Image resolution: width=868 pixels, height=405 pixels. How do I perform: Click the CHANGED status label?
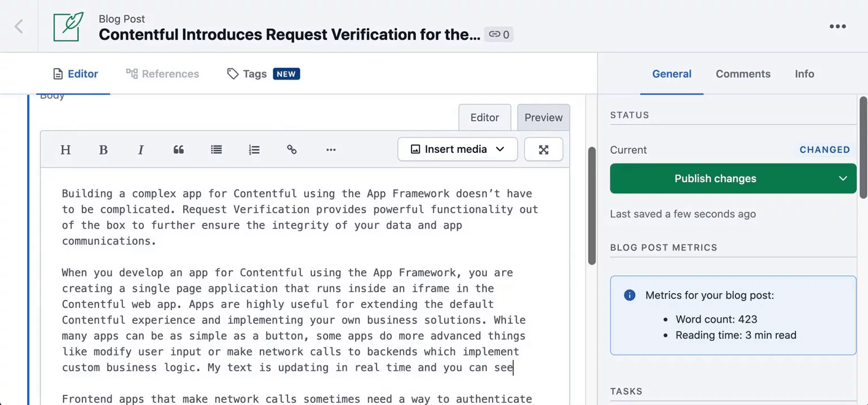tap(825, 149)
